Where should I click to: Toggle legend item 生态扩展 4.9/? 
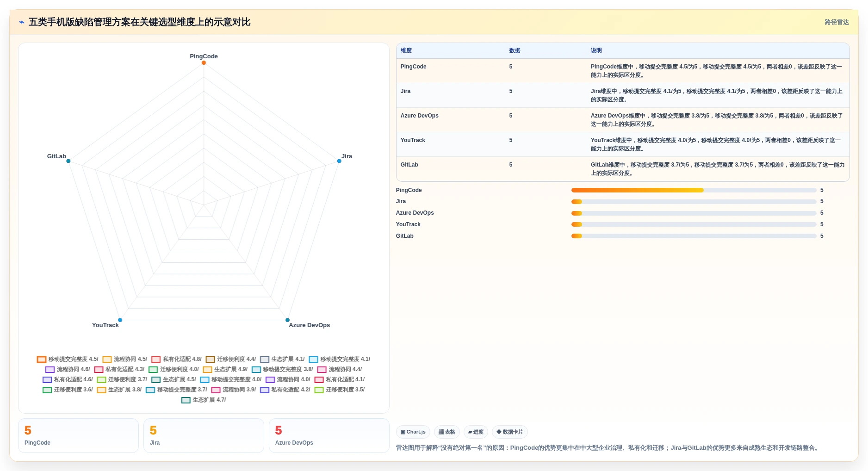pyautogui.click(x=225, y=370)
